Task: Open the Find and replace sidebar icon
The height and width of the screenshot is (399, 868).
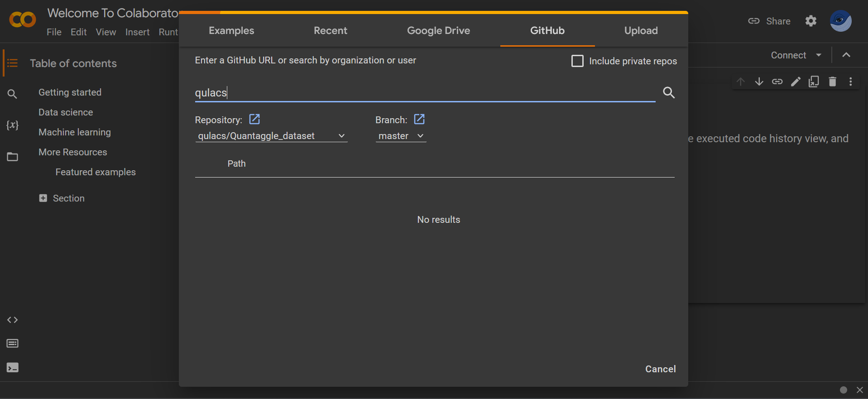Action: (x=12, y=94)
